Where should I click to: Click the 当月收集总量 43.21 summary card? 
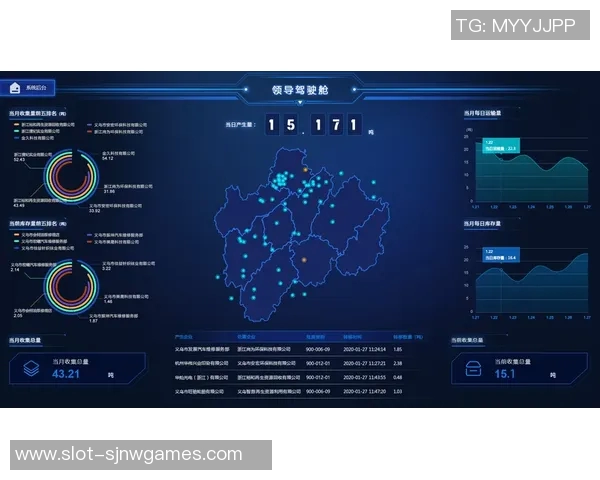pos(78,369)
